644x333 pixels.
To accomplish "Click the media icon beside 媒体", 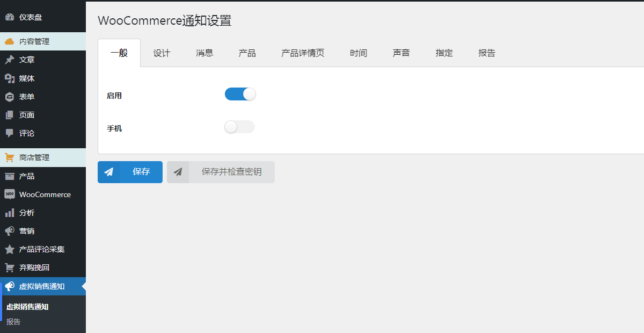I will (10, 78).
